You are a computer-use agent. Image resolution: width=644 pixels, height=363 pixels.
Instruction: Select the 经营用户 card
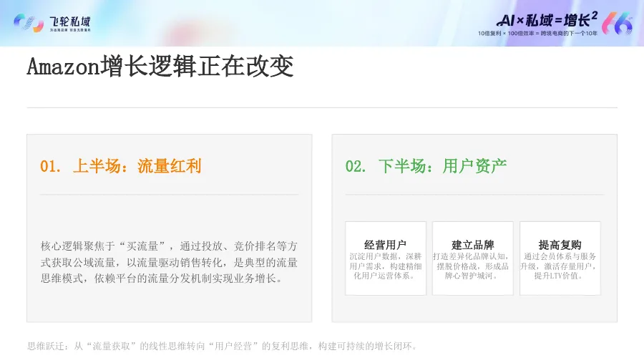pos(386,258)
